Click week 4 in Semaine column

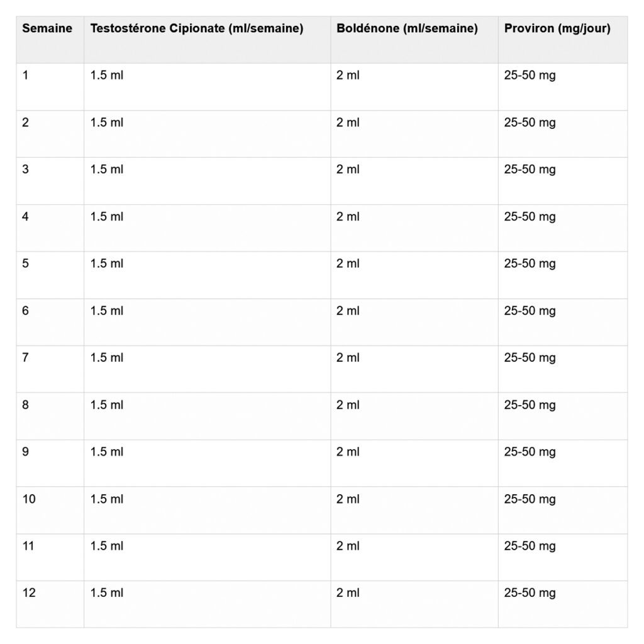(x=26, y=217)
